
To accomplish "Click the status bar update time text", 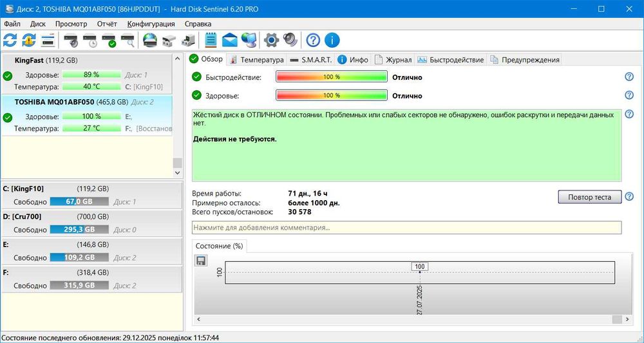I will (111, 338).
